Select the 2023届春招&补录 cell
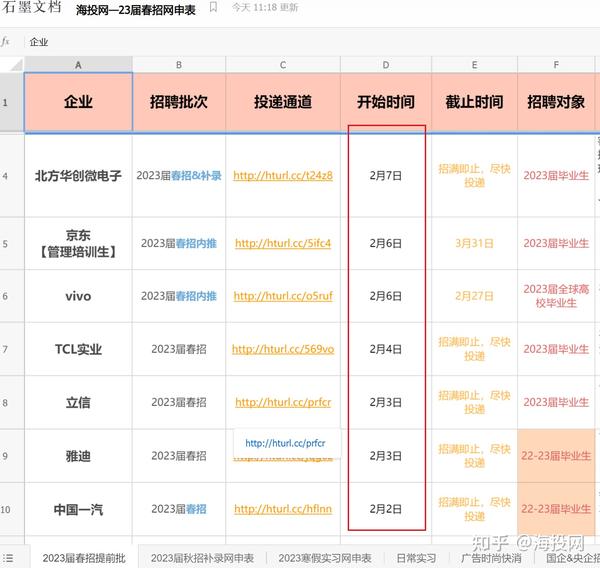The image size is (600, 568). pos(179,176)
